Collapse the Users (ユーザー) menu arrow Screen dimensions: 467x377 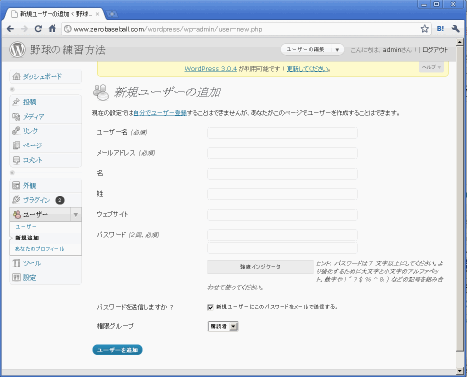point(76,214)
